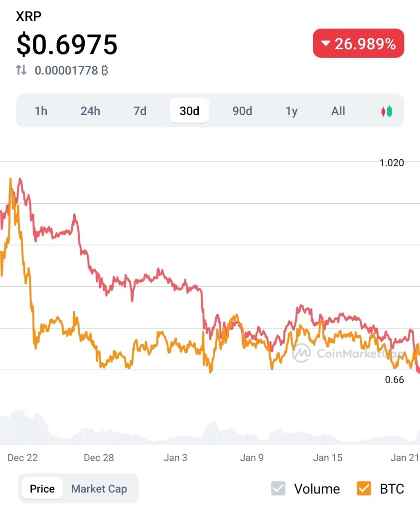The image size is (420, 510).
Task: Select the 1h time range tab
Action: point(41,111)
